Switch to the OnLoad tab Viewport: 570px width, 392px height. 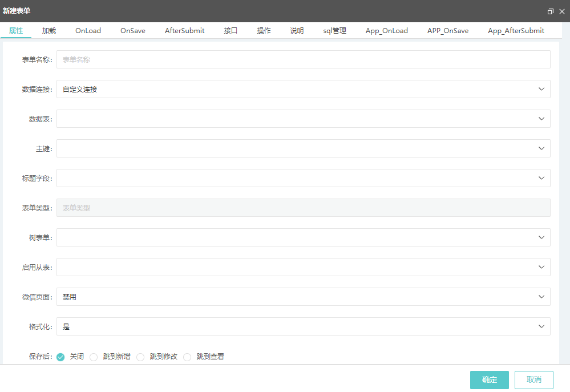[88, 31]
